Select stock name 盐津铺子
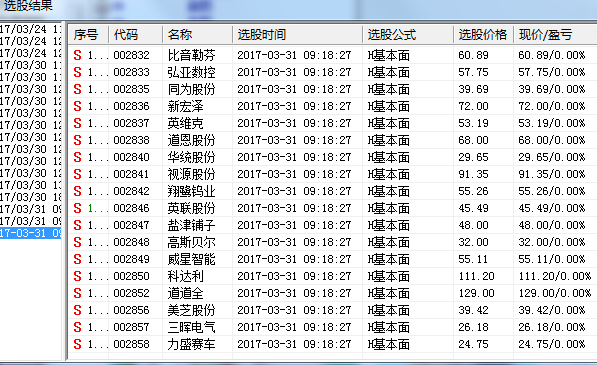Image resolution: width=597 pixels, height=365 pixels. 191,225
